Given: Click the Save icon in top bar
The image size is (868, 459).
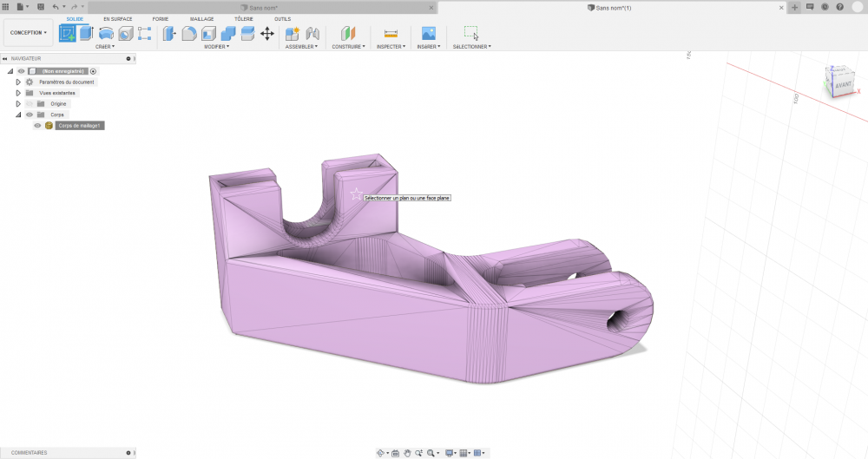Looking at the screenshot, I should pos(40,7).
